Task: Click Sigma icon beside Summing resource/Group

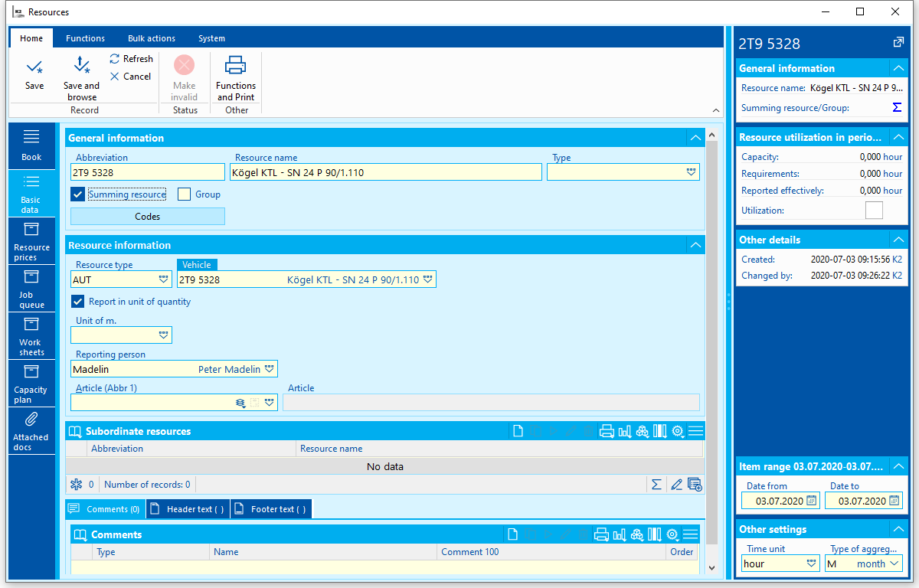Action: click(898, 108)
